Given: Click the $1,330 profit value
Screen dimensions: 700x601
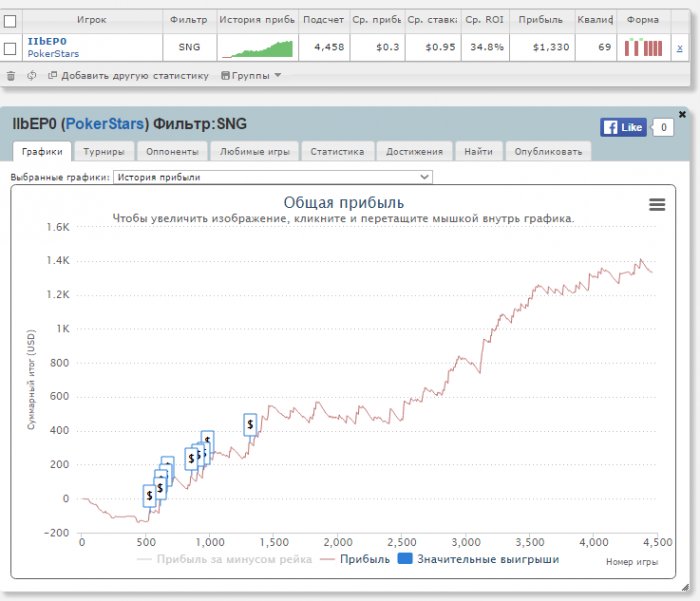Looking at the screenshot, I should point(551,47).
